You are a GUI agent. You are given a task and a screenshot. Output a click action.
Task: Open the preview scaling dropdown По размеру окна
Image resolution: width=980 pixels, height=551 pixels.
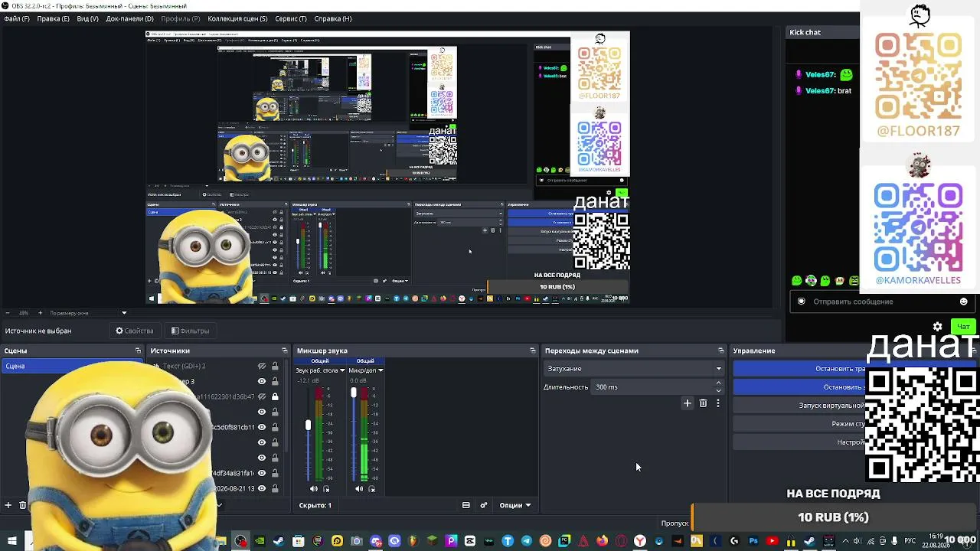pos(88,313)
